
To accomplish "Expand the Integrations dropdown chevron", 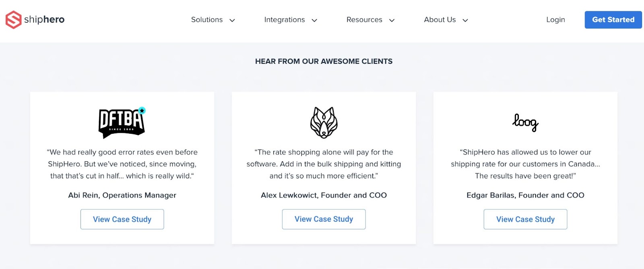I will (x=314, y=20).
